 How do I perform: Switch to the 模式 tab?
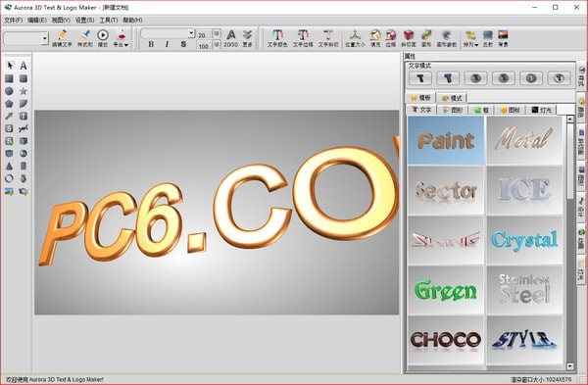point(452,98)
